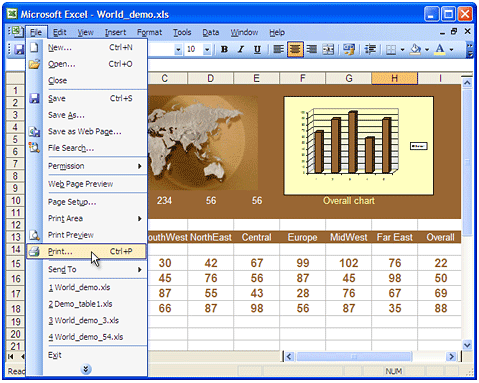
Task: Click the Bold formatting icon
Action: click(x=224, y=50)
